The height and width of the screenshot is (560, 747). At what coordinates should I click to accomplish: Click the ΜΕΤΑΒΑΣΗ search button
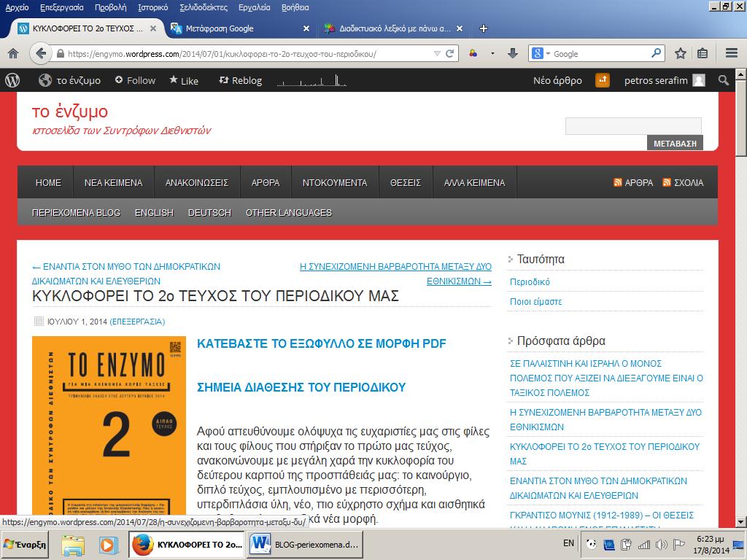pos(675,144)
